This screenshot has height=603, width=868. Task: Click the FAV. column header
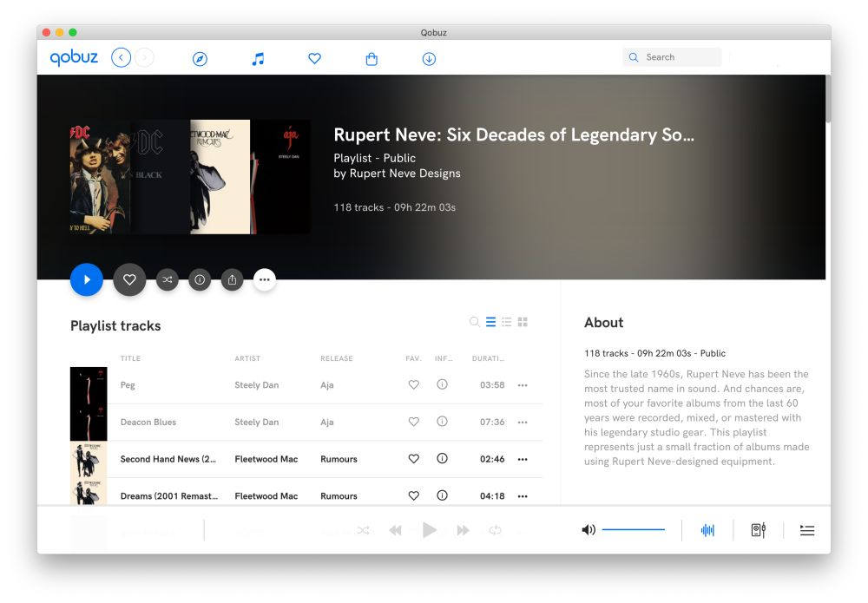pyautogui.click(x=413, y=358)
